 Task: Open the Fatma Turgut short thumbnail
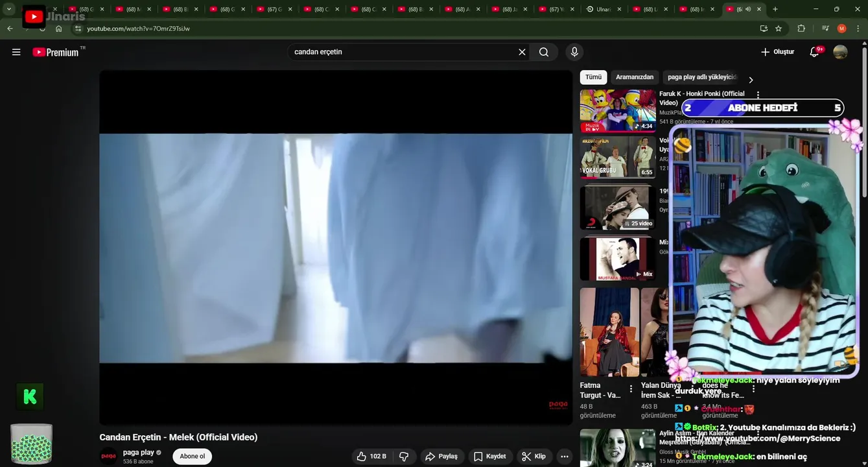pyautogui.click(x=609, y=332)
